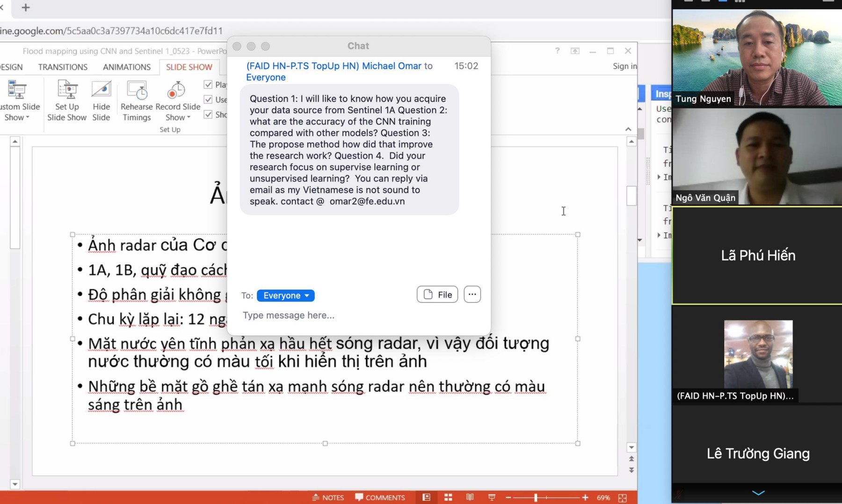
Task: Expand the Record Slide Show dropdown
Action: 178,117
